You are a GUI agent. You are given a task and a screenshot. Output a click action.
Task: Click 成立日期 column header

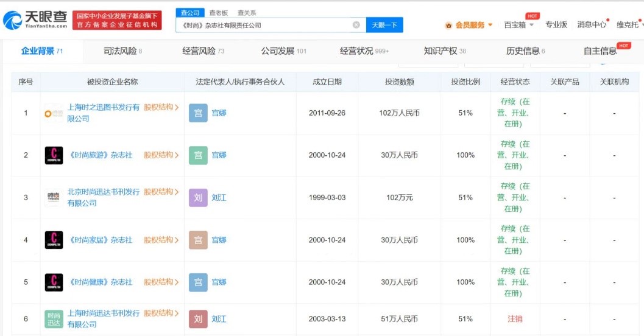pyautogui.click(x=327, y=82)
